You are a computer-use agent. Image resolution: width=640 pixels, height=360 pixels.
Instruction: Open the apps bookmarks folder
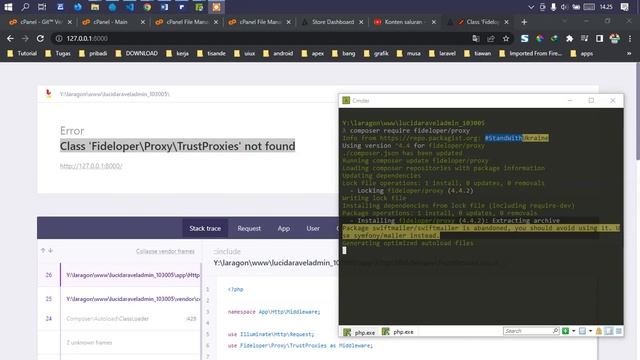[x=582, y=53]
